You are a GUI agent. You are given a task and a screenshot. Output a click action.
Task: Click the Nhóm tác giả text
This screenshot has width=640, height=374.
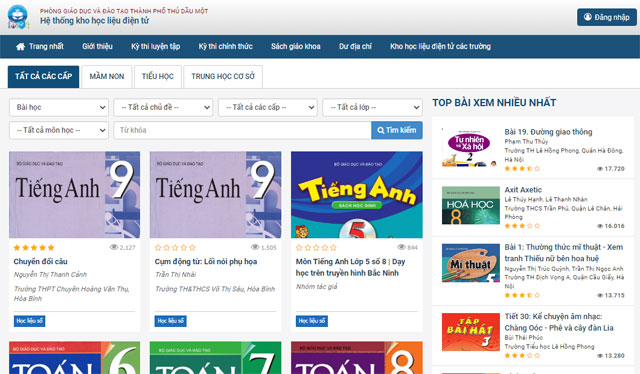tap(317, 287)
